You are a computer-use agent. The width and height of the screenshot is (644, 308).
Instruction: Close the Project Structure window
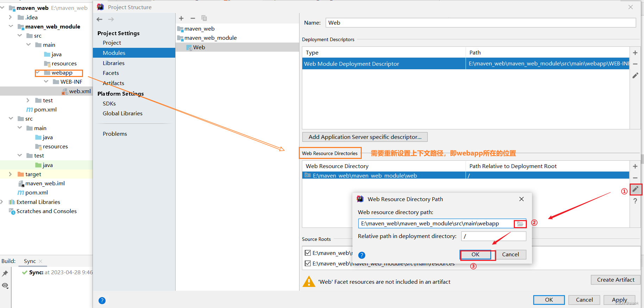631,7
